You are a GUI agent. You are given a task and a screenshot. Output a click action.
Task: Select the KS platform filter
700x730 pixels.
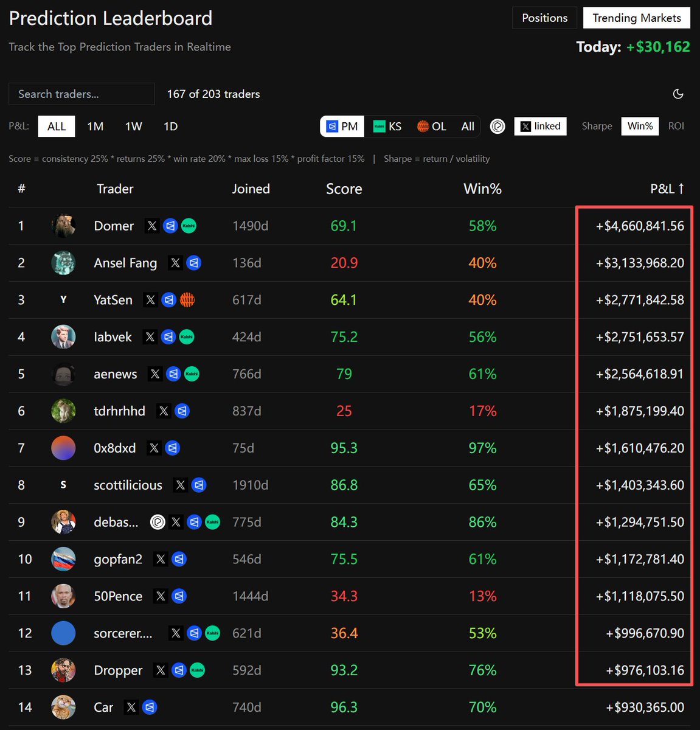[387, 127]
